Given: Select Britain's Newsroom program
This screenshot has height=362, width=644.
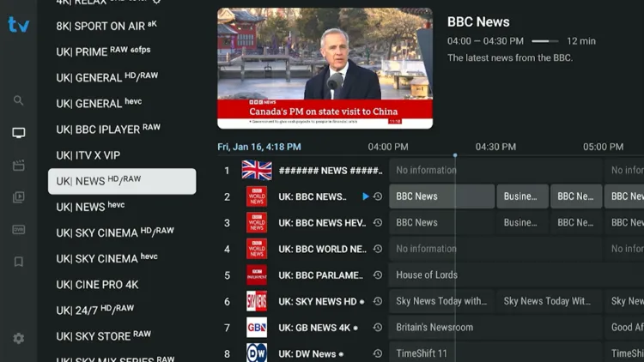Looking at the screenshot, I should tap(495, 328).
